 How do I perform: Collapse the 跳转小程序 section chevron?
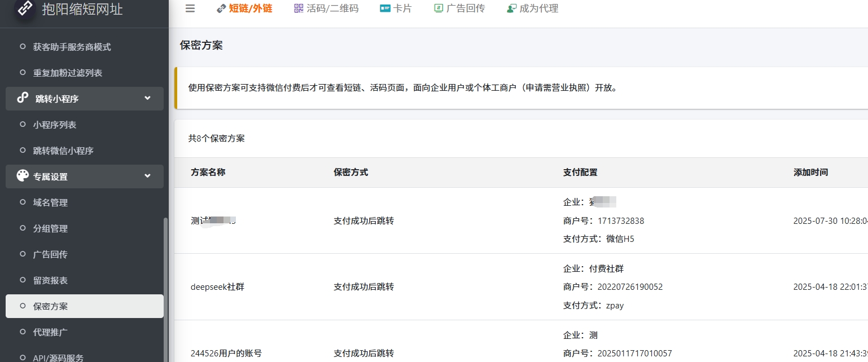tap(147, 98)
